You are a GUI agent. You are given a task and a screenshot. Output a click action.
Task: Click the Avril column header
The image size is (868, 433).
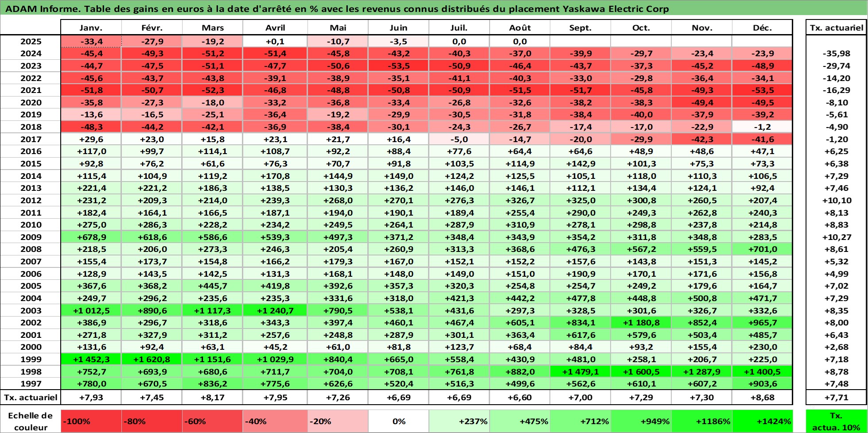[275, 27]
